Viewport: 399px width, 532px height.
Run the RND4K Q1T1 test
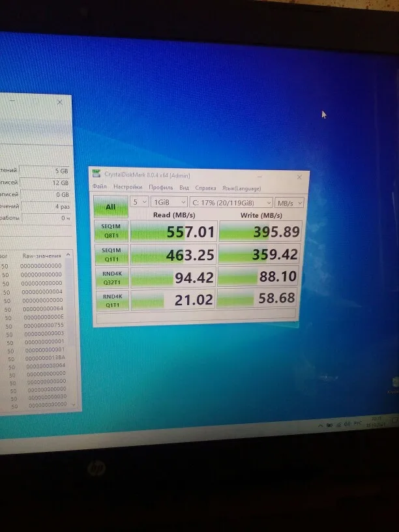(x=113, y=301)
